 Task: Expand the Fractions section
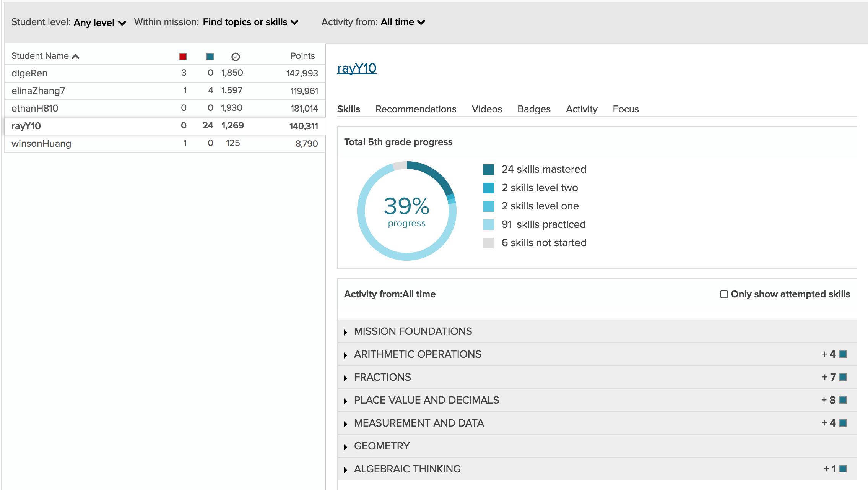click(597, 377)
